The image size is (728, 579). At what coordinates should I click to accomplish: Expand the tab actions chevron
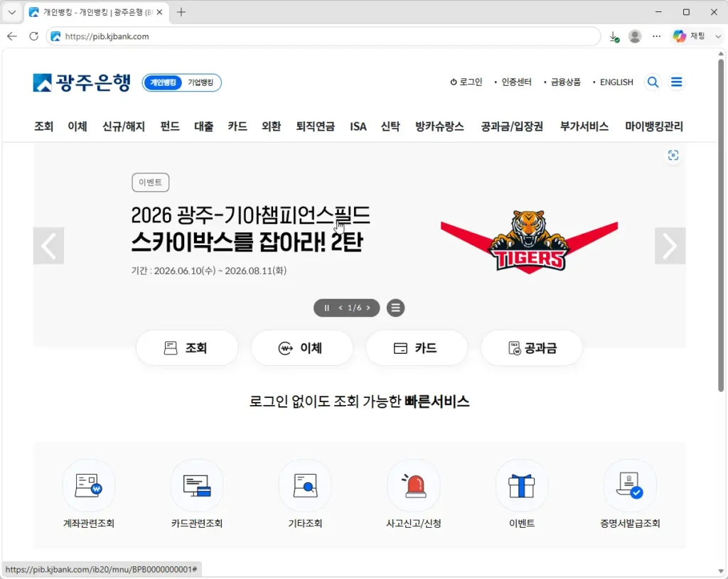pyautogui.click(x=12, y=13)
